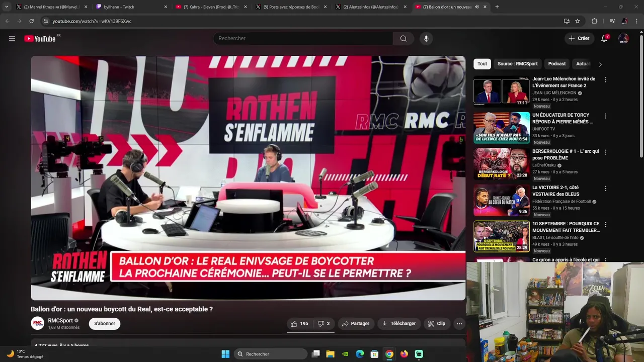Install app icon in address bar
The height and width of the screenshot is (362, 644).
567,21
